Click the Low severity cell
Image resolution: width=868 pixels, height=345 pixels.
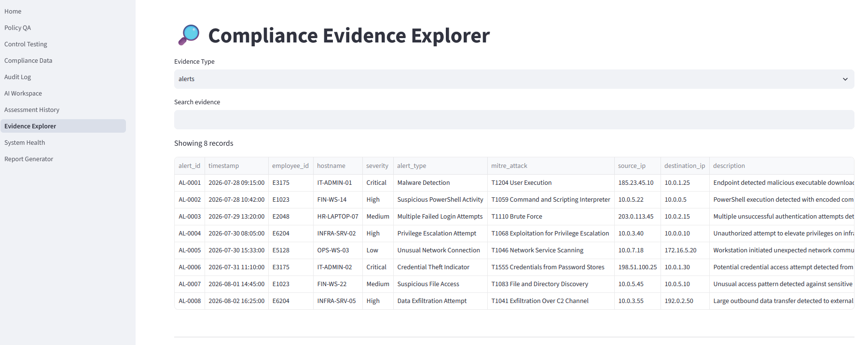(378, 250)
